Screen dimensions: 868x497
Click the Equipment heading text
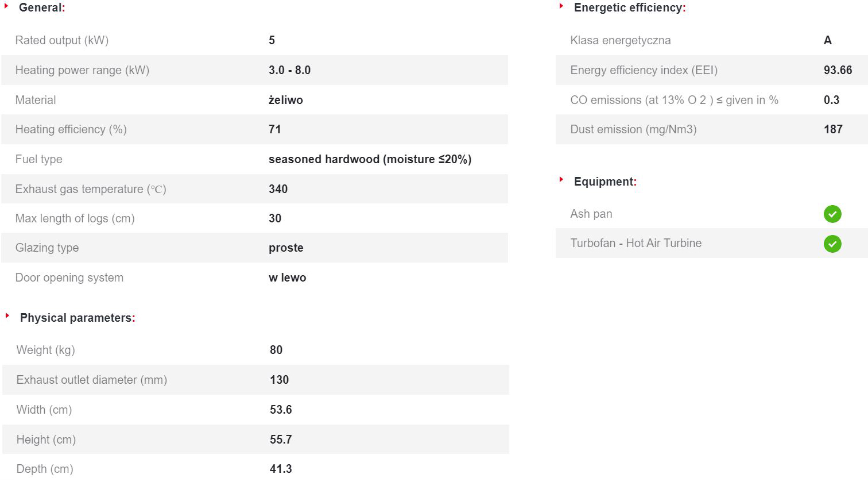(605, 182)
